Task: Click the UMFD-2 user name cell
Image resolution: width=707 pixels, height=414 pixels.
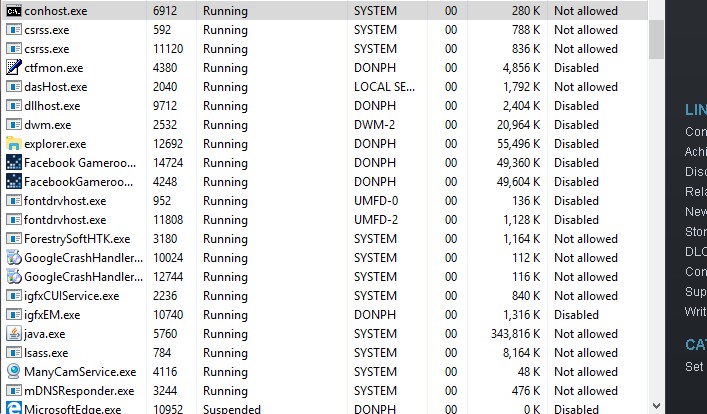Action: 376,220
